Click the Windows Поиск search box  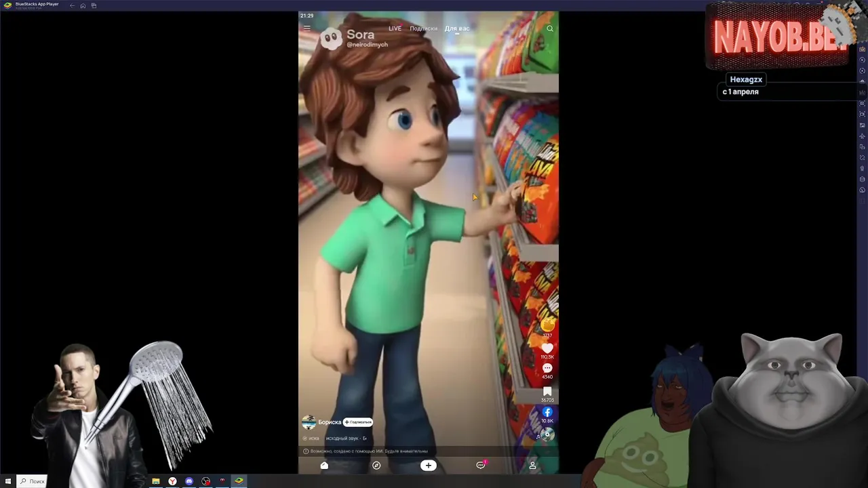(x=31, y=481)
